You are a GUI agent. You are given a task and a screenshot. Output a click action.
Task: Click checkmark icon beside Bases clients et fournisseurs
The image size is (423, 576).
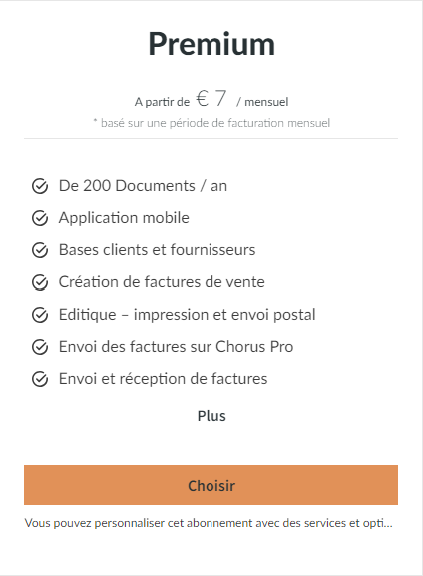point(40,250)
